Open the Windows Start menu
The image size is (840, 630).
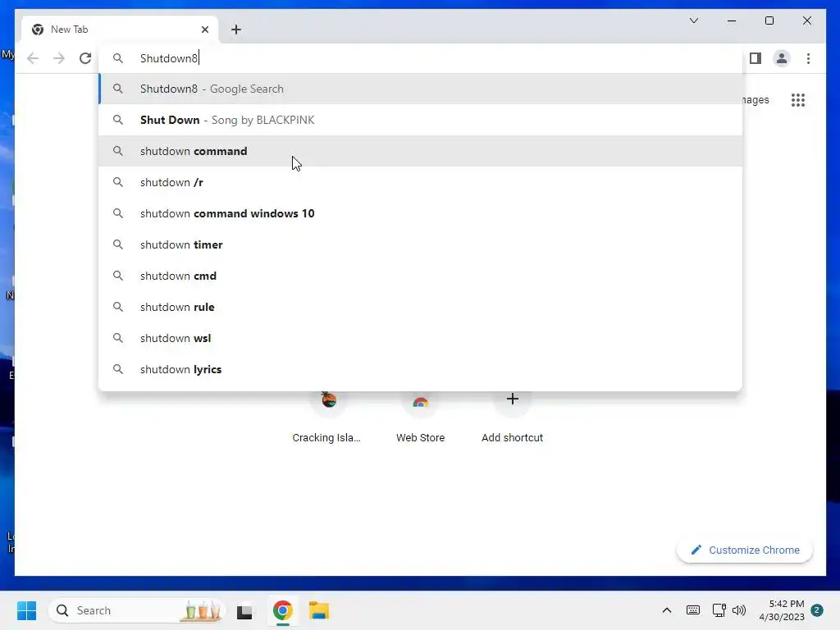pyautogui.click(x=27, y=610)
